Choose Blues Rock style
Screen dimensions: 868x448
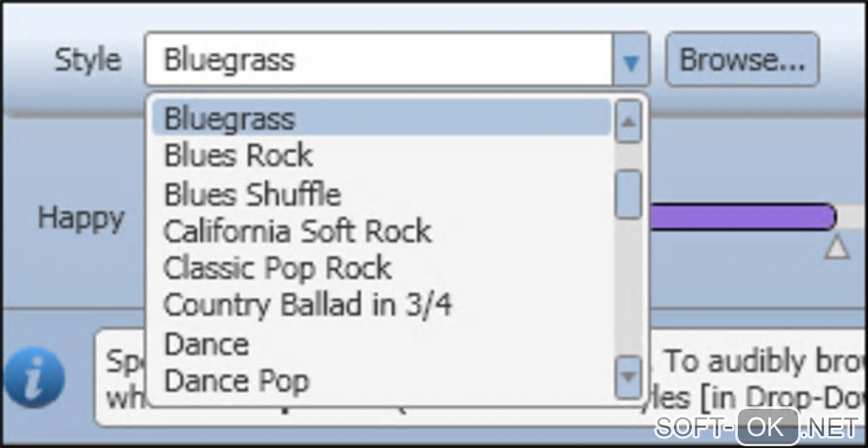(238, 156)
